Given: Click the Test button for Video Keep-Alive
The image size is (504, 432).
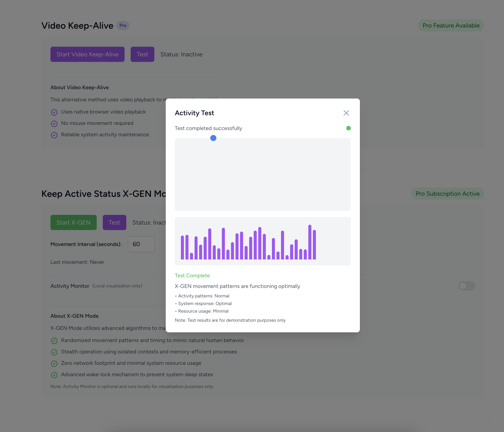Looking at the screenshot, I should [x=142, y=54].
